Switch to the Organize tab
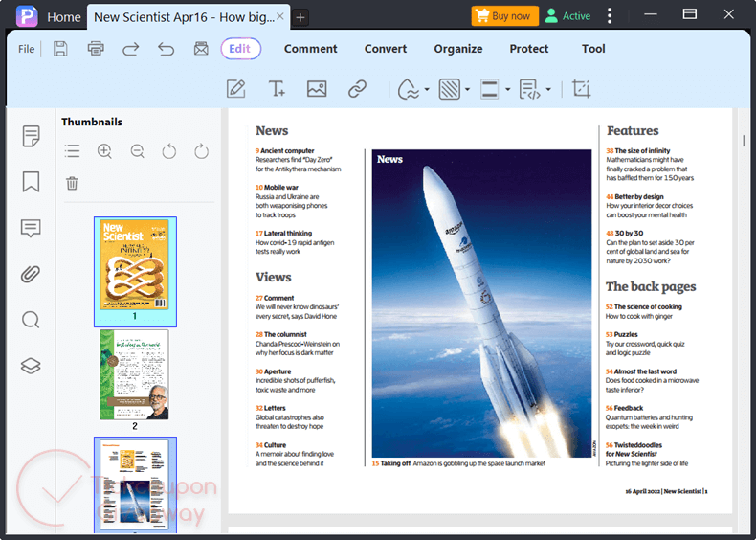The width and height of the screenshot is (756, 540). pyautogui.click(x=458, y=49)
